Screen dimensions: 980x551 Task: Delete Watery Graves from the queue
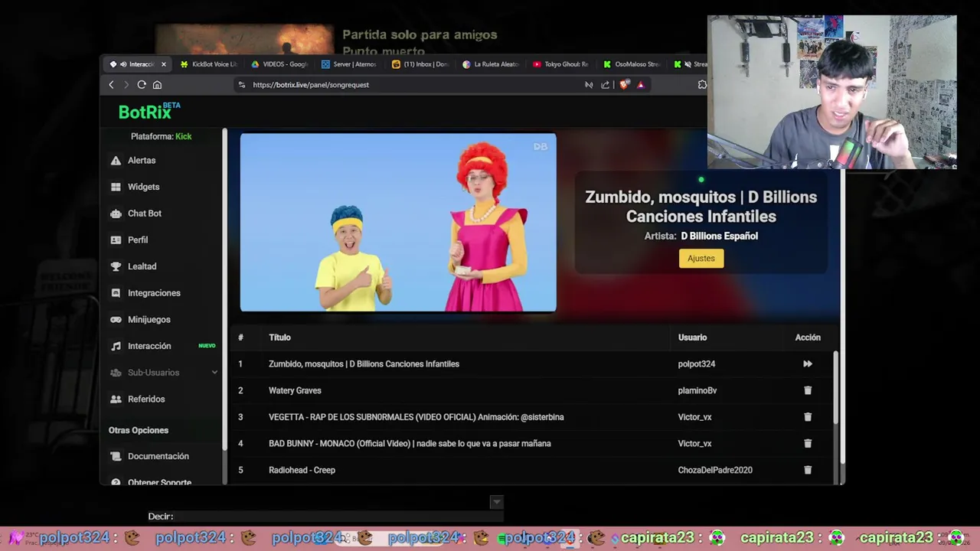[807, 390]
